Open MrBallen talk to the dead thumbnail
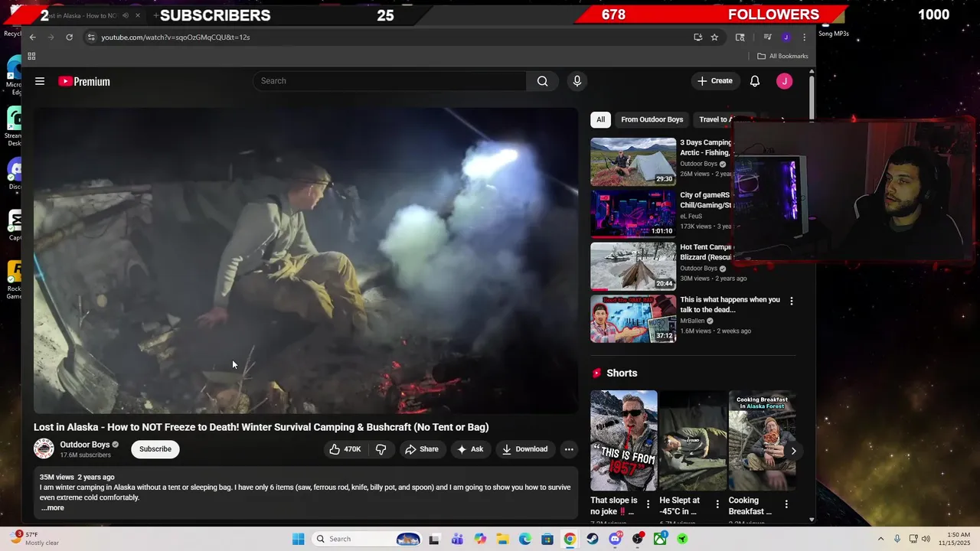Image resolution: width=980 pixels, height=551 pixels. (633, 318)
